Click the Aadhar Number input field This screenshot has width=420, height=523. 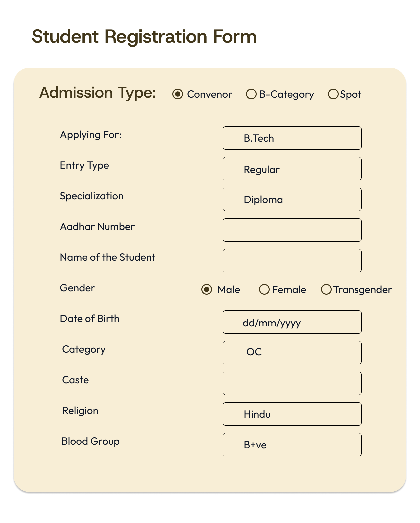tap(292, 230)
